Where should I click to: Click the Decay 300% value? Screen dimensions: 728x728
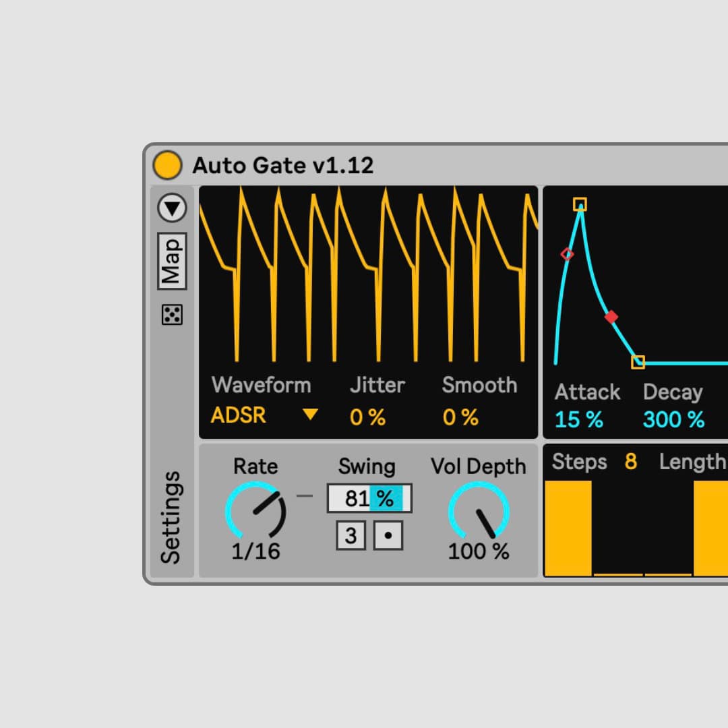point(673,419)
